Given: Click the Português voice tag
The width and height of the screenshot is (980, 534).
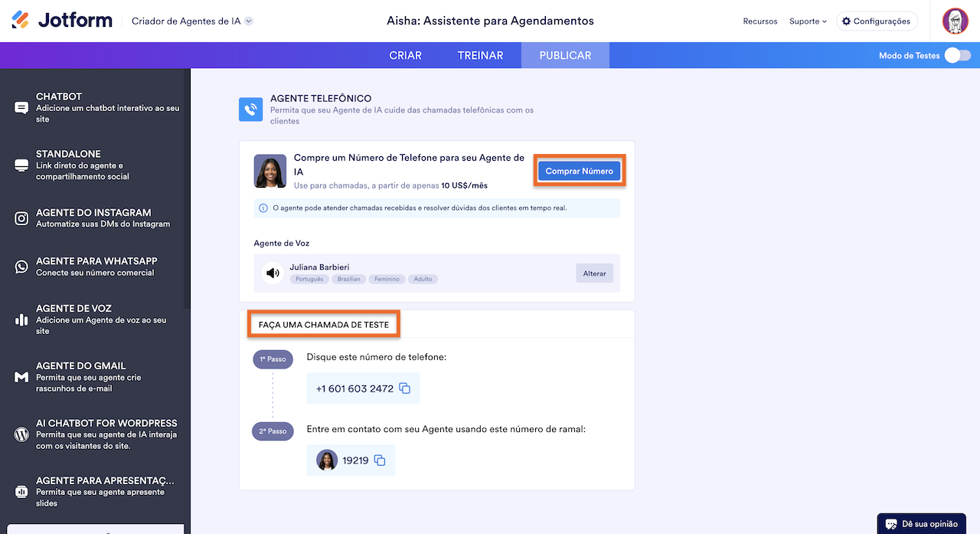Looking at the screenshot, I should [309, 279].
